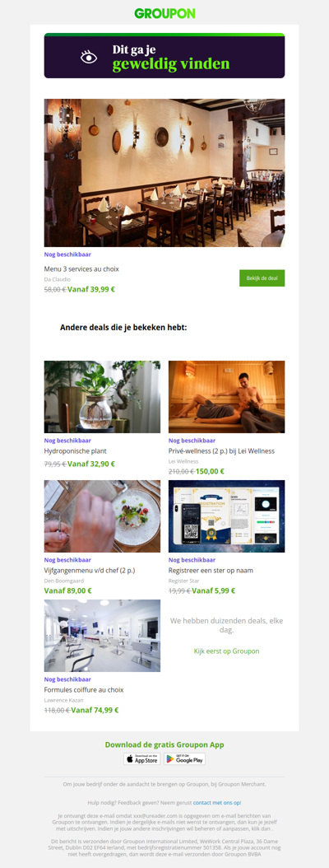Open 'Formules coiffure au choix' deal
The width and height of the screenshot is (329, 868).
(84, 690)
